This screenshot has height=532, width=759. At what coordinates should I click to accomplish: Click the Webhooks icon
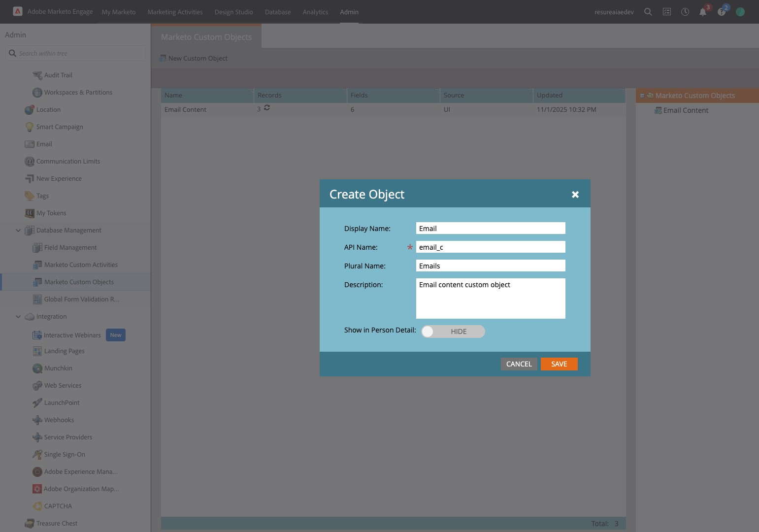[37, 420]
